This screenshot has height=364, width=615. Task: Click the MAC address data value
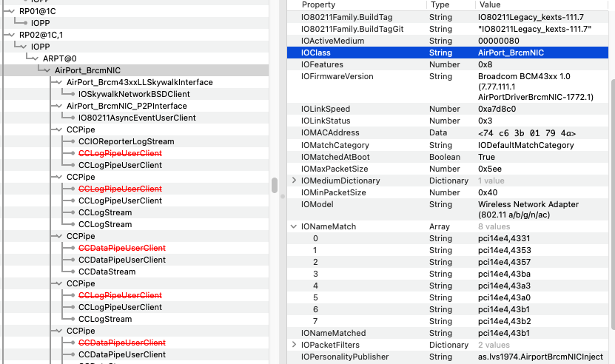527,133
